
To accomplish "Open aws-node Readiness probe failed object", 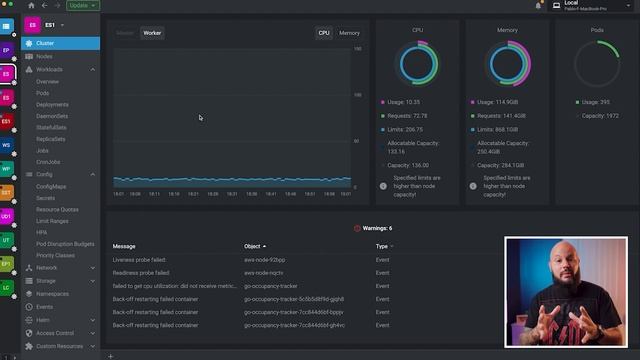I will tap(264, 273).
